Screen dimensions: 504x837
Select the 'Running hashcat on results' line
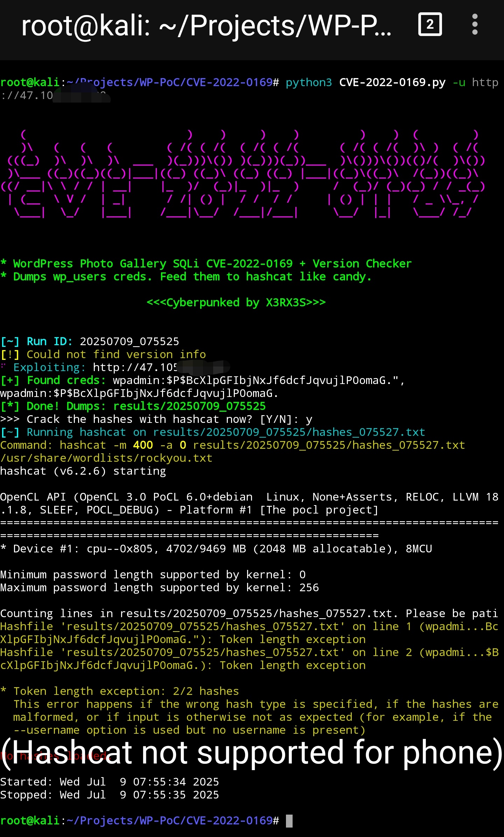pyautogui.click(x=213, y=432)
